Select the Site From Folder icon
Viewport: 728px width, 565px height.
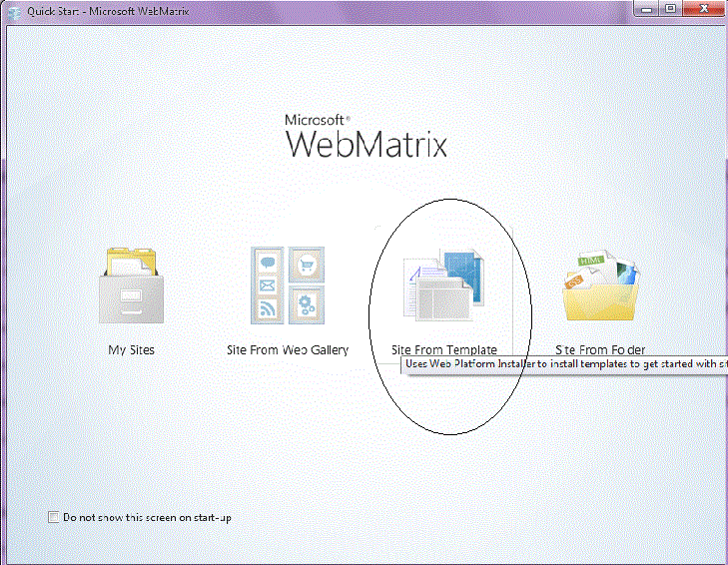601,285
